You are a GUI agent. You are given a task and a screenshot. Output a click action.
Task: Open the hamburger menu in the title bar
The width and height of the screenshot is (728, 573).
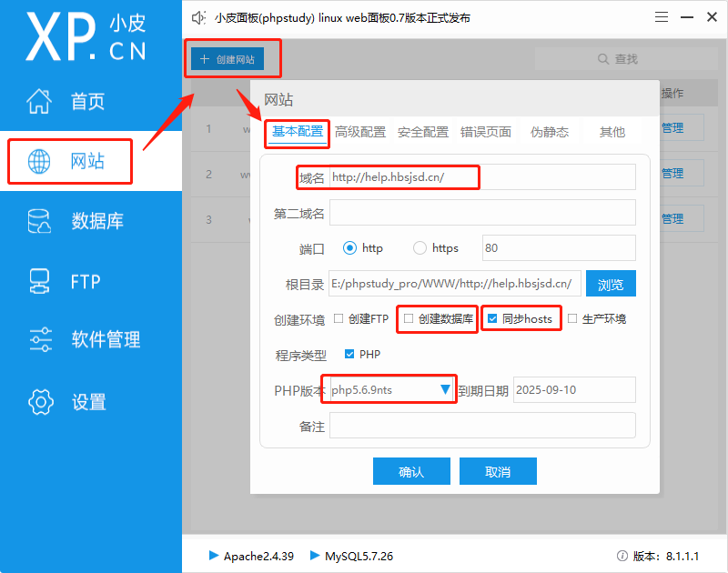(x=662, y=17)
